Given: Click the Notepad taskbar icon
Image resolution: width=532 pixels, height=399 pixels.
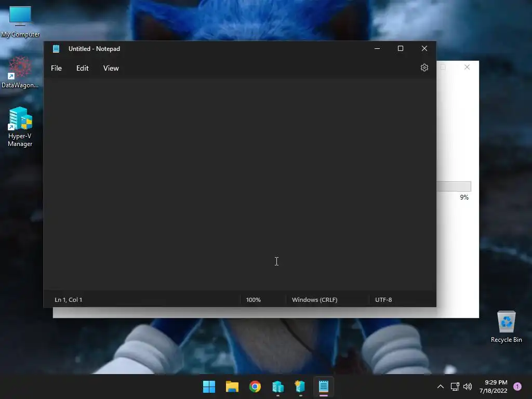Looking at the screenshot, I should tap(324, 387).
